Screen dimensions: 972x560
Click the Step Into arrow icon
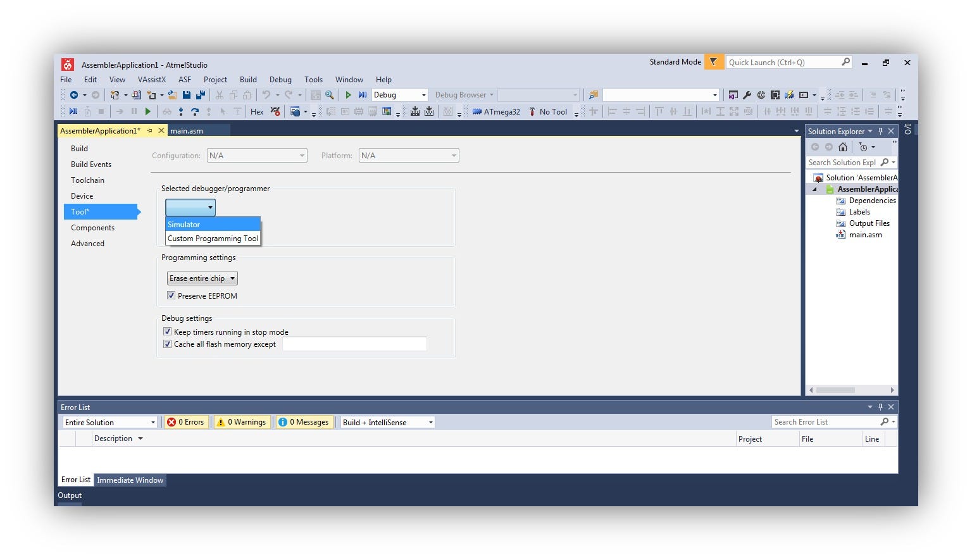[x=181, y=112]
